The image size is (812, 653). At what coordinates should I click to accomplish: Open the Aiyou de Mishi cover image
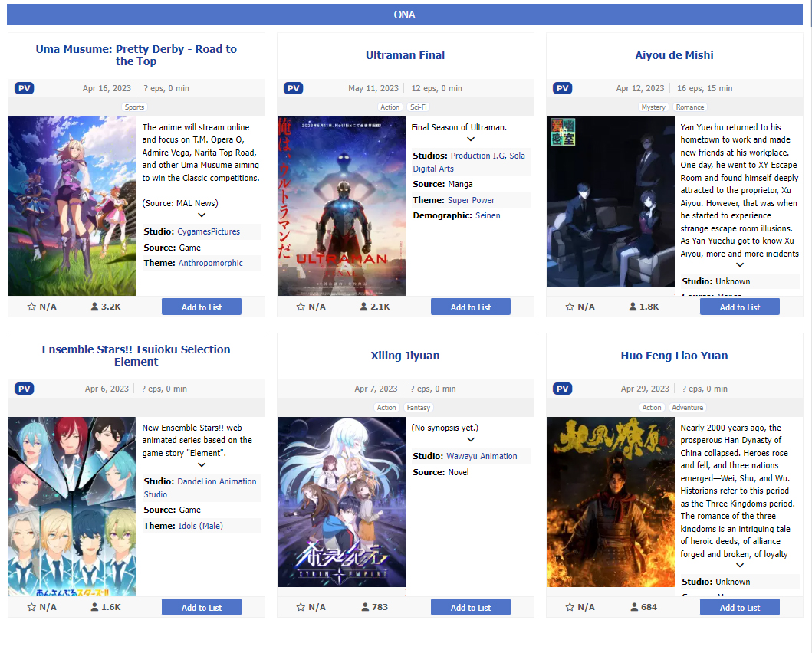(610, 202)
